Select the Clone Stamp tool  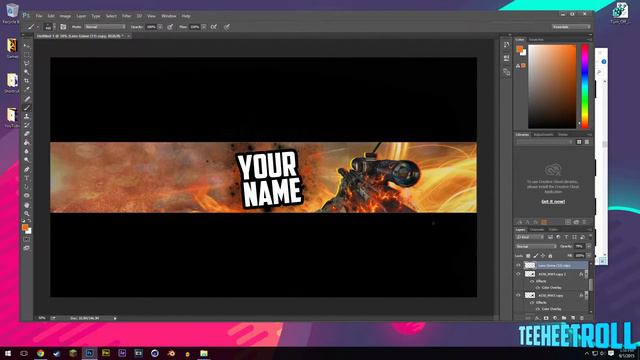pyautogui.click(x=27, y=116)
